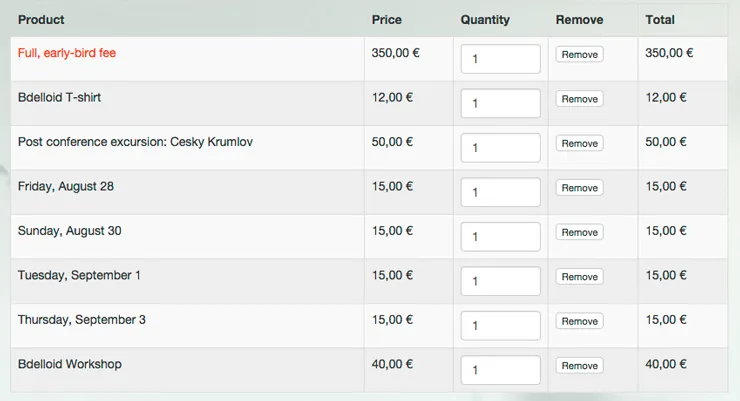Screen dimensions: 740x401
Task: Focus quantity field for Sunday, August 30
Action: tap(500, 237)
